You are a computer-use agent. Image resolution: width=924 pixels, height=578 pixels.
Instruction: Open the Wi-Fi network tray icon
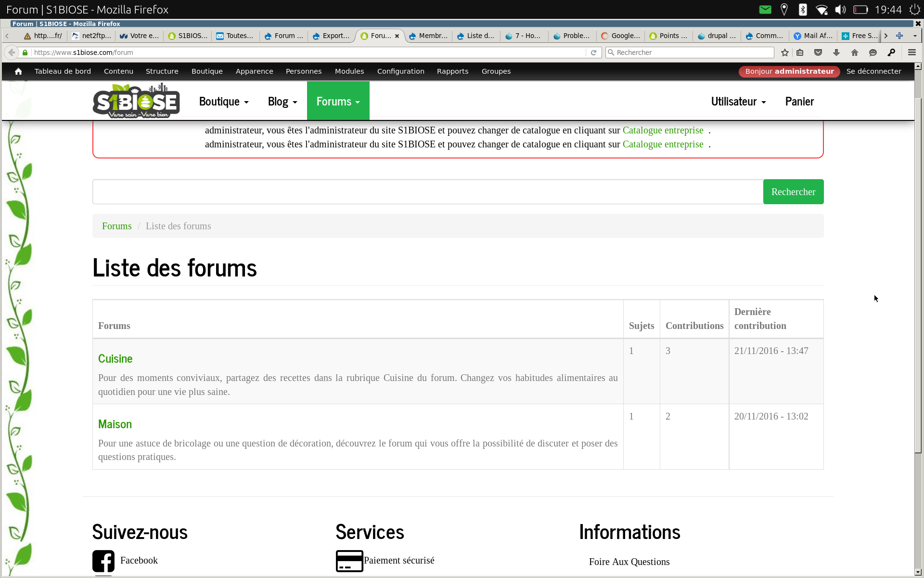pos(822,10)
